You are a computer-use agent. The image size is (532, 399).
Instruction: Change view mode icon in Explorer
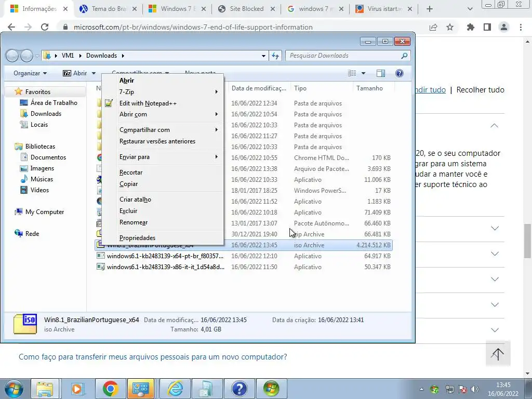[x=352, y=73]
